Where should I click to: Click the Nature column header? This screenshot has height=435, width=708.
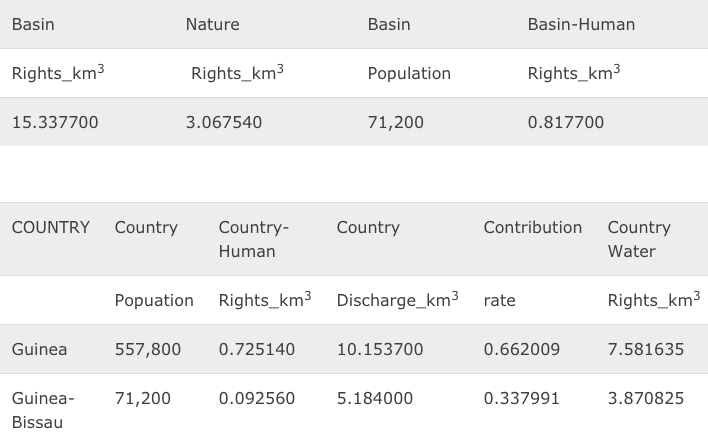212,24
